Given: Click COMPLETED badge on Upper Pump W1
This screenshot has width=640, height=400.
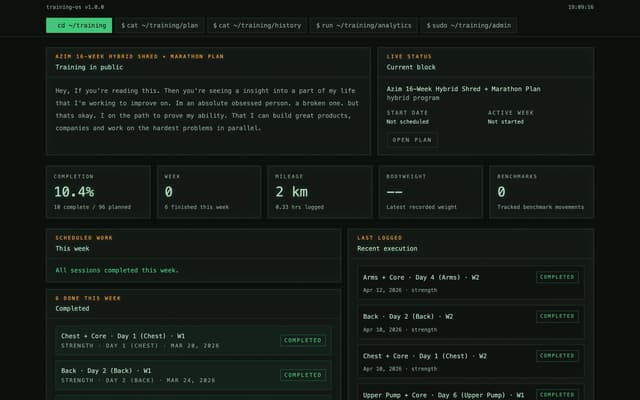Looking at the screenshot, I should (x=557, y=395).
